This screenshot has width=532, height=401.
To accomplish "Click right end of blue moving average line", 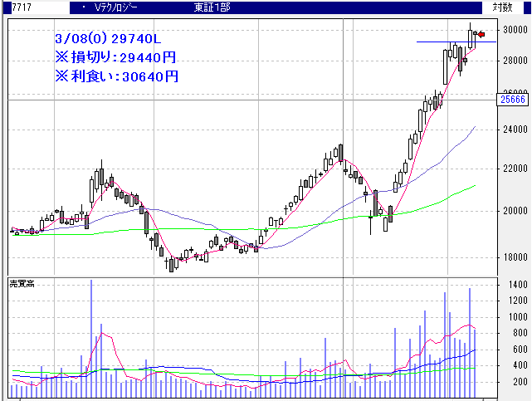I will click(x=474, y=128).
